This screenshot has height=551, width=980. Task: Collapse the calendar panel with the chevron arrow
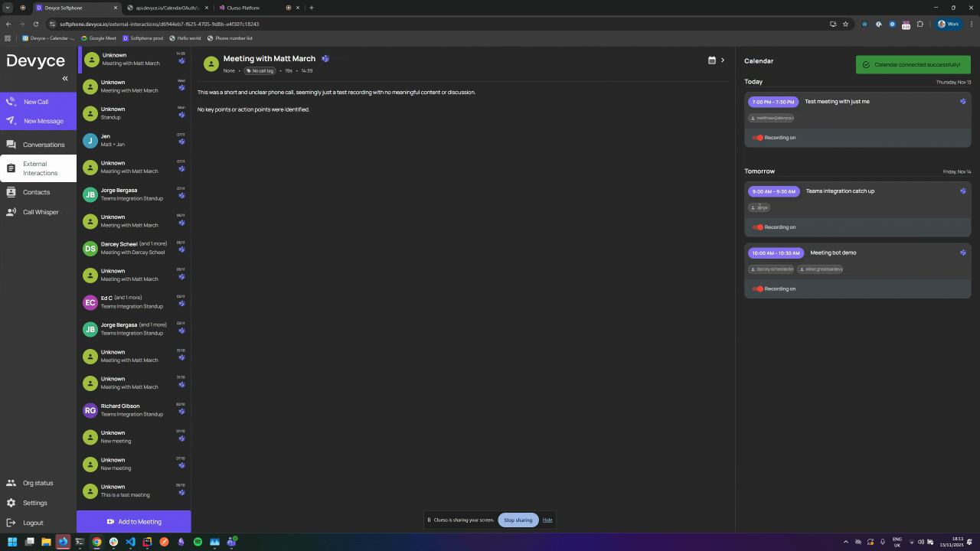[723, 60]
